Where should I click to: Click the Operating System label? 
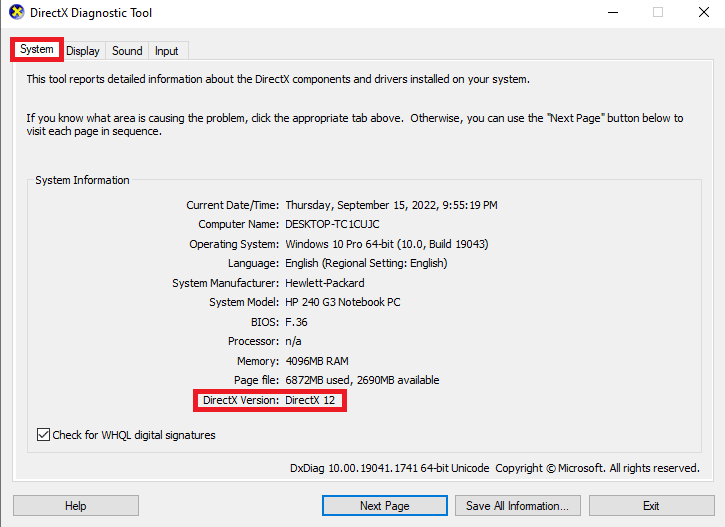(234, 244)
